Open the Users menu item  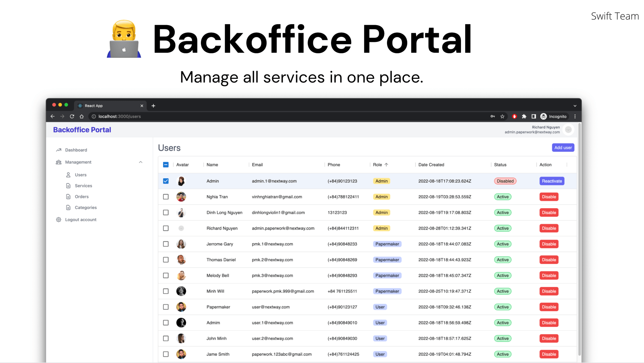coord(80,175)
